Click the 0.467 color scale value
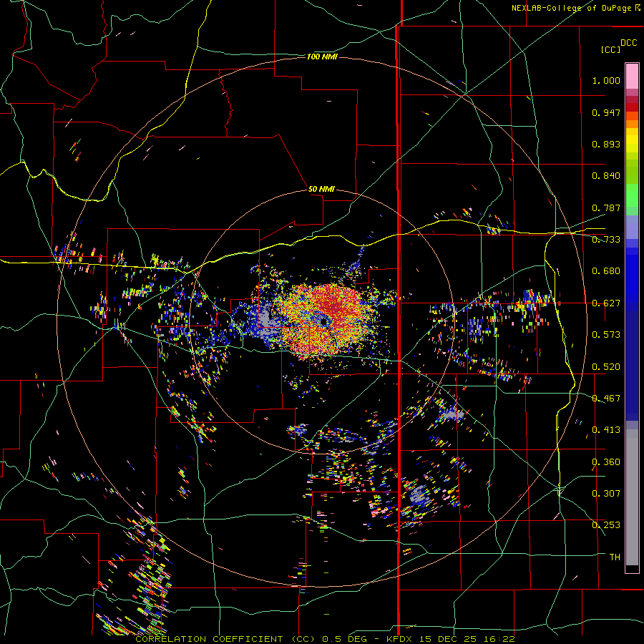The height and width of the screenshot is (644, 644). tap(606, 399)
